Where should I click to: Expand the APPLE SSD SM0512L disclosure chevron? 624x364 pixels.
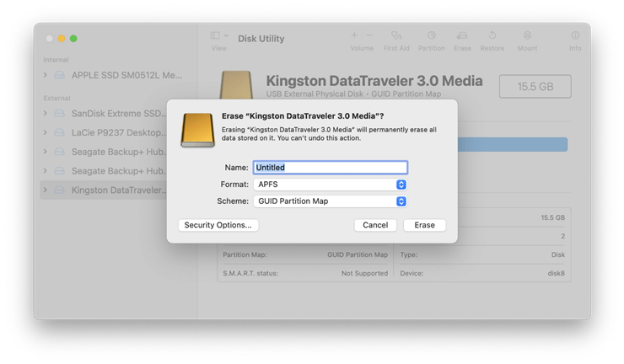point(46,75)
